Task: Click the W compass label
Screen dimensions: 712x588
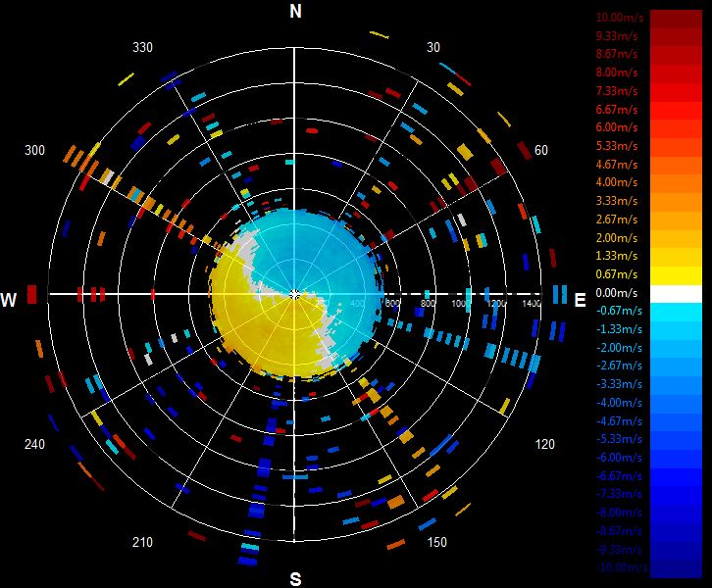Action: 9,300
